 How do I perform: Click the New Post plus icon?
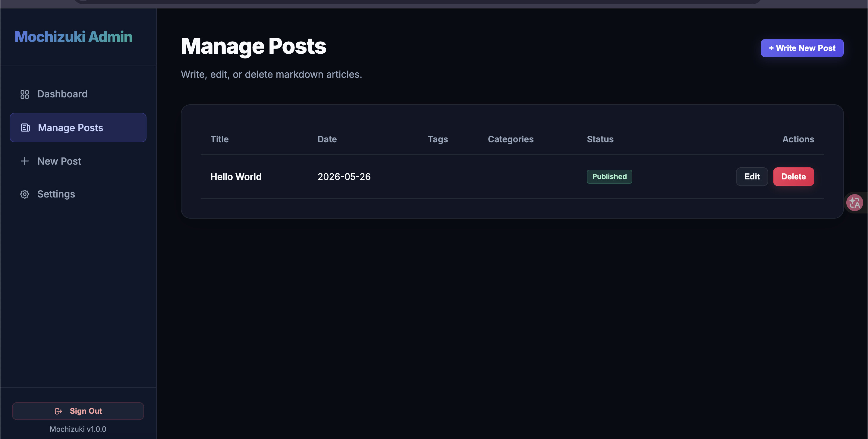(x=25, y=161)
